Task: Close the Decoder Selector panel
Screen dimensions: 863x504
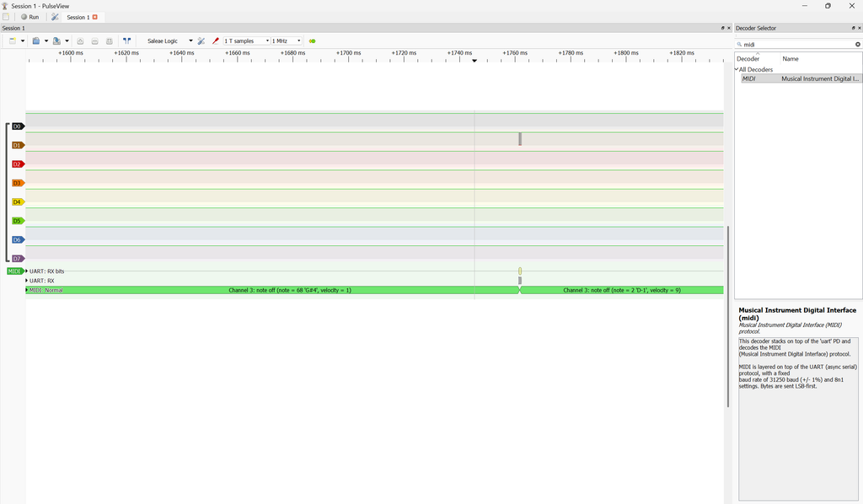Action: tap(859, 28)
